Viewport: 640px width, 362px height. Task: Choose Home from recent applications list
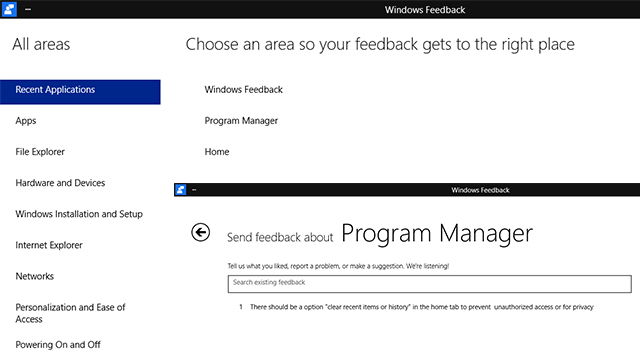[x=217, y=152]
